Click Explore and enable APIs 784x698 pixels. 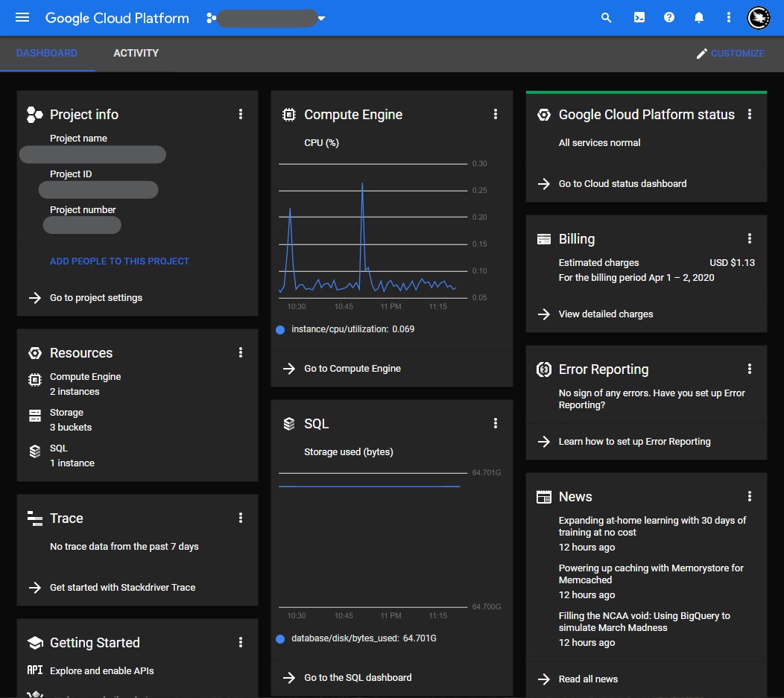(x=101, y=671)
